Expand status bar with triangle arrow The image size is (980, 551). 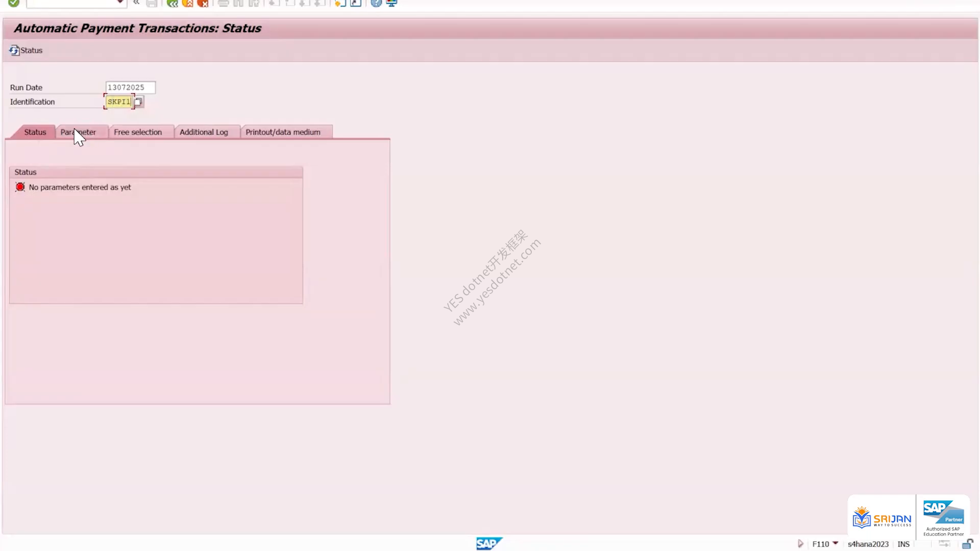point(800,544)
